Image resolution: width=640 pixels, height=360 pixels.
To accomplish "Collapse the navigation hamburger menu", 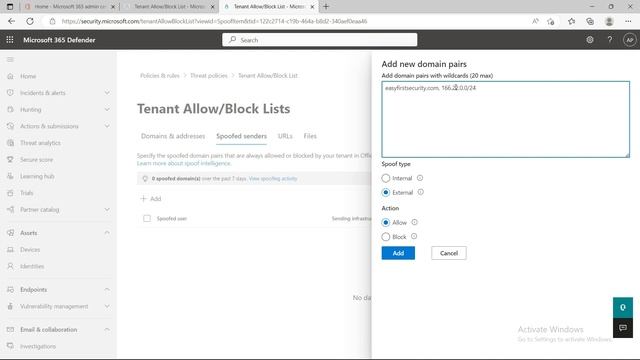I will coord(10,60).
